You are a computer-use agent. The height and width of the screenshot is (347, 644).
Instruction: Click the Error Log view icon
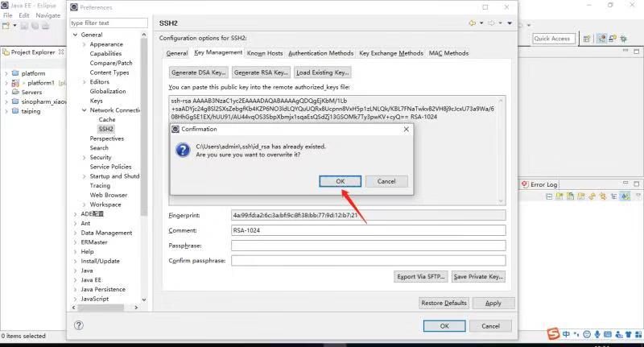click(x=525, y=184)
